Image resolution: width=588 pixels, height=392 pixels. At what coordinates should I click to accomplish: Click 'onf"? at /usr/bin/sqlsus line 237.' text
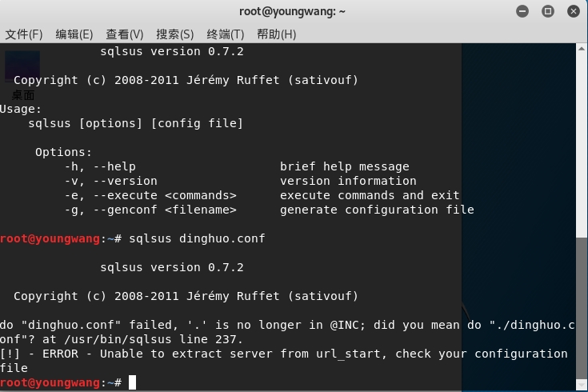point(122,339)
